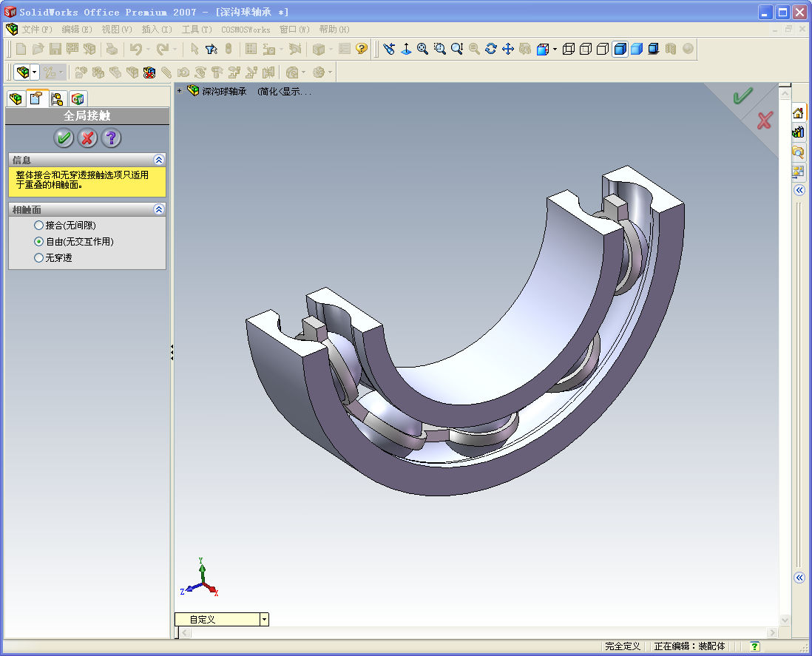Click the Previous View toolbar icon
This screenshot has height=656, width=812.
(389, 49)
